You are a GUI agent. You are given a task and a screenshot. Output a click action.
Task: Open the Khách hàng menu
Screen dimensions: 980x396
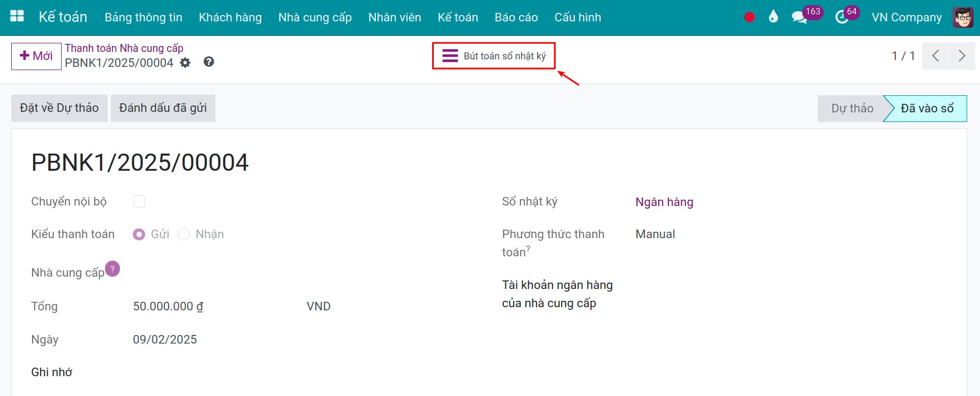(x=230, y=17)
